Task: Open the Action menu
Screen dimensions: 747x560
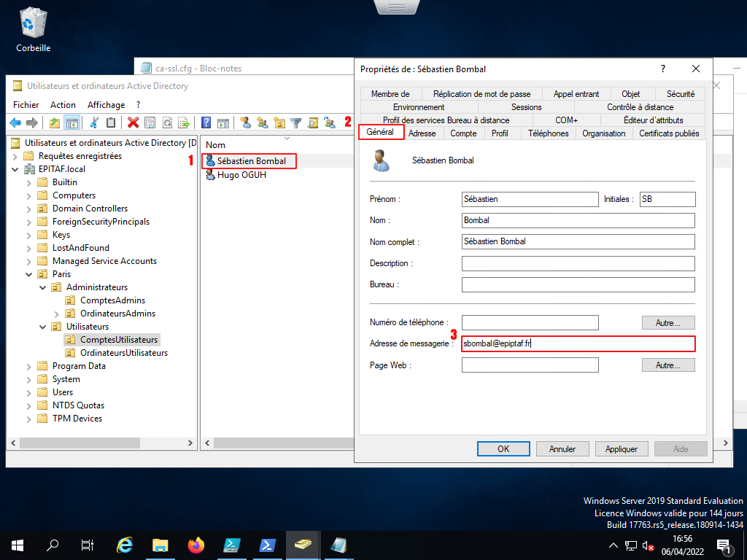Action: coord(63,105)
